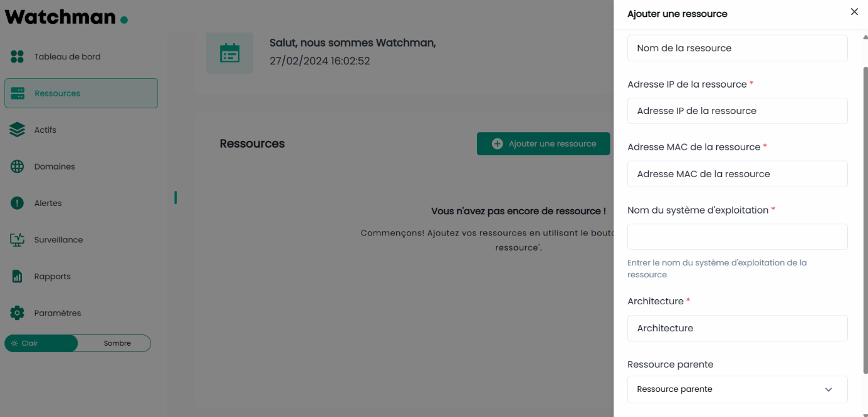Click the Ressource parente field label
Image resolution: width=868 pixels, height=417 pixels.
670,364
